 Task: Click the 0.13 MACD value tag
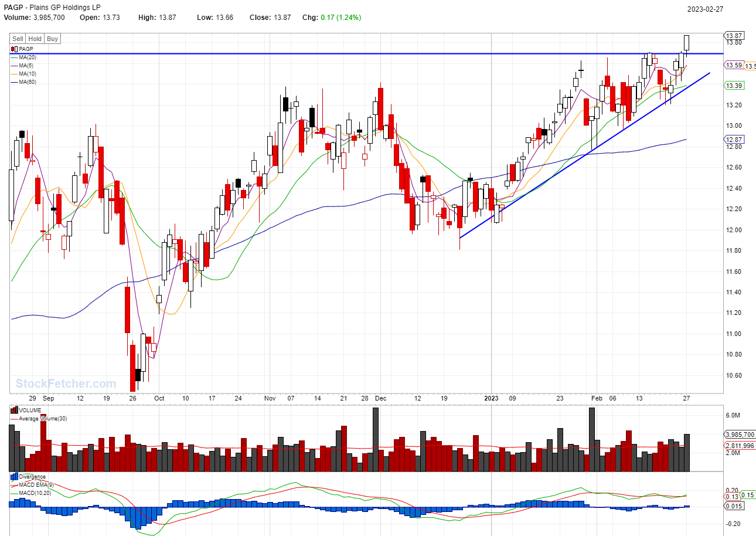[x=732, y=497]
